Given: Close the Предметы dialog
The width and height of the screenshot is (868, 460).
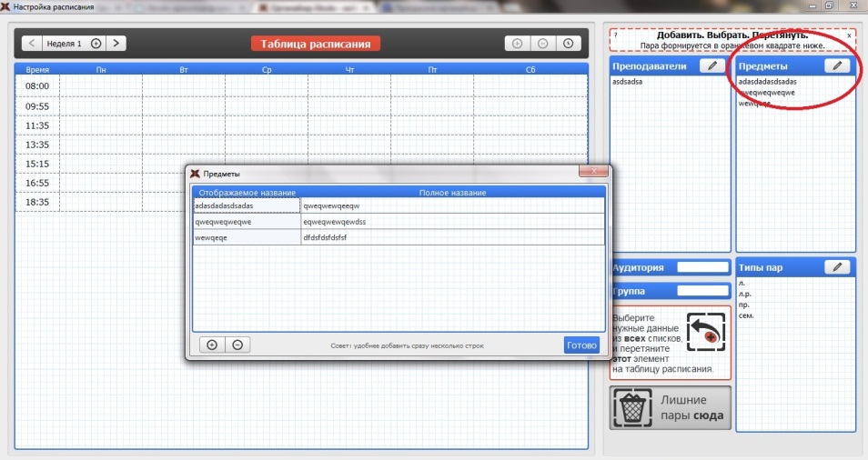Looking at the screenshot, I should click(x=593, y=171).
